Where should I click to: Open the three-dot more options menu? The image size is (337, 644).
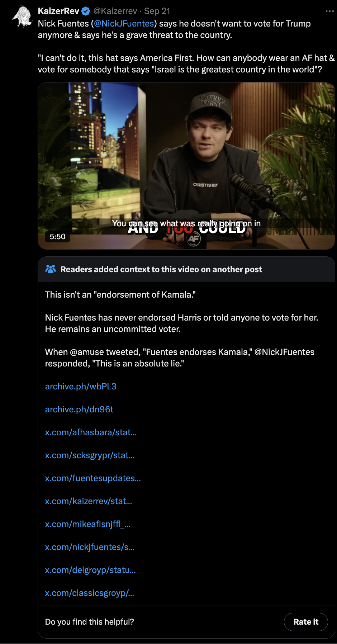329,11
